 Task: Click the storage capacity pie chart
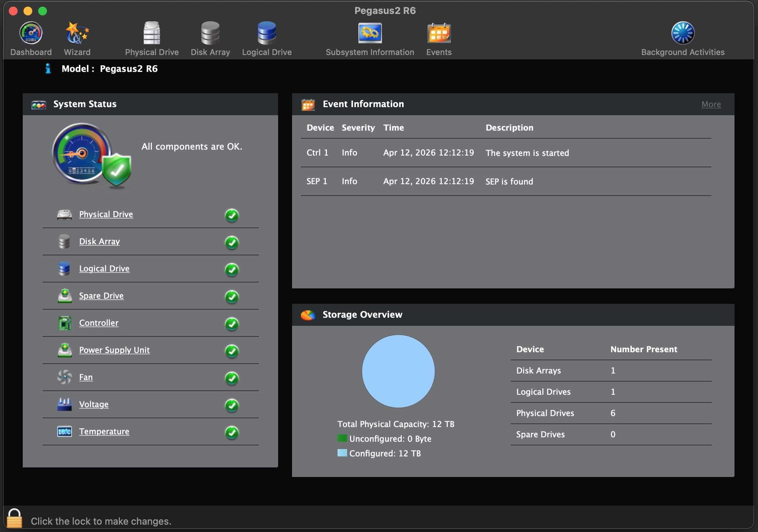pos(398,371)
